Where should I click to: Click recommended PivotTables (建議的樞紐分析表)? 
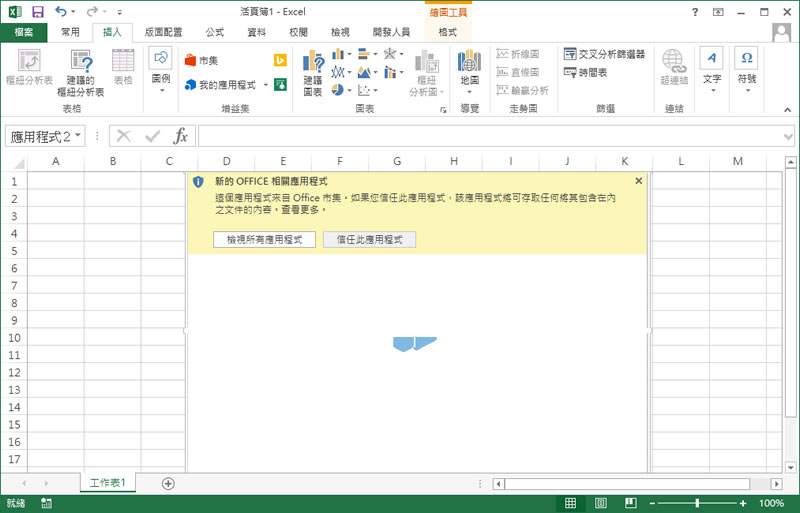pos(81,73)
